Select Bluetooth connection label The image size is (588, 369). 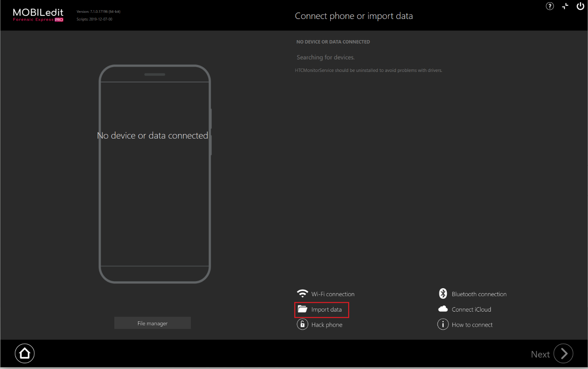click(x=479, y=294)
